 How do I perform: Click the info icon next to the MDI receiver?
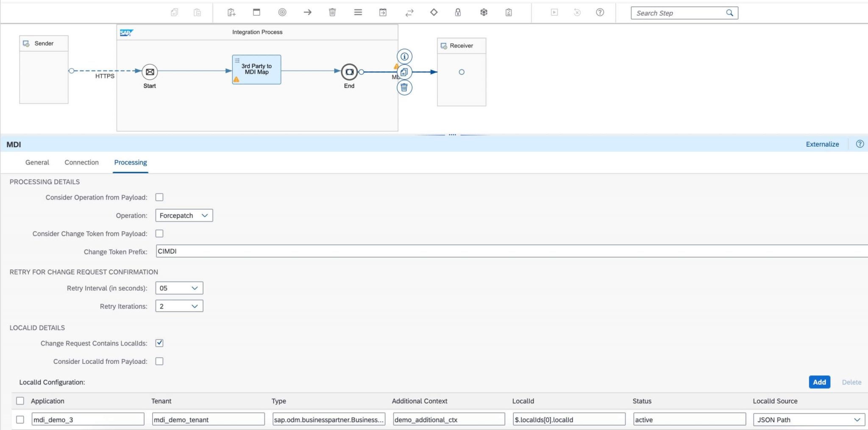click(404, 56)
